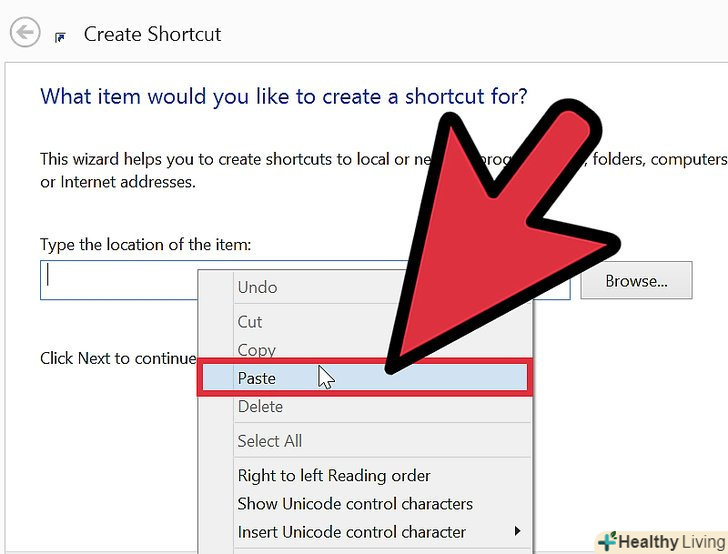Screen dimensions: 728x554
Task: Click the 'or Internet addresses.' text line
Action: click(x=118, y=182)
